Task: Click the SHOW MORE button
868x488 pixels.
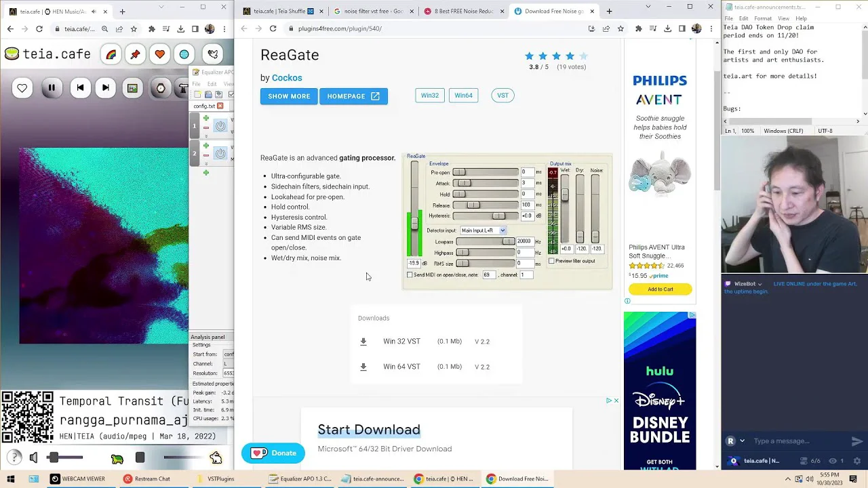Action: click(x=289, y=96)
